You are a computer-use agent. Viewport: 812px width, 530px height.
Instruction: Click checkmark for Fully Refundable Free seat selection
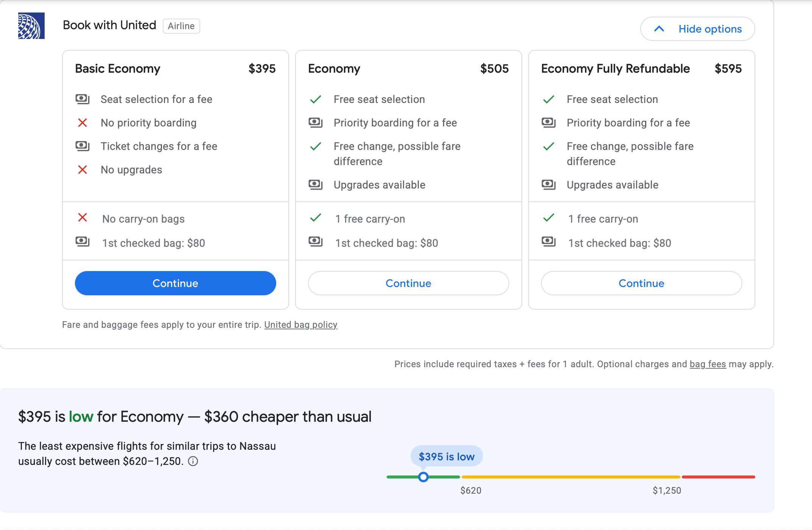pos(549,99)
